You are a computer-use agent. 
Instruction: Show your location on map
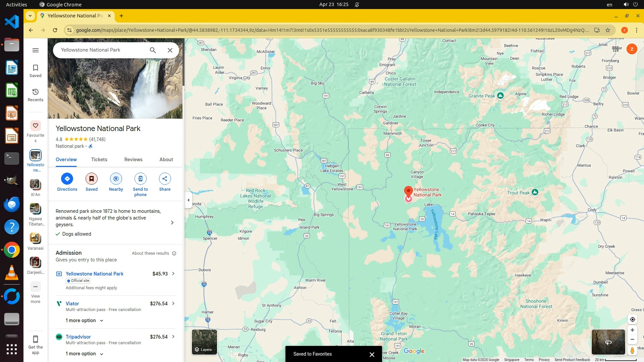632,319
